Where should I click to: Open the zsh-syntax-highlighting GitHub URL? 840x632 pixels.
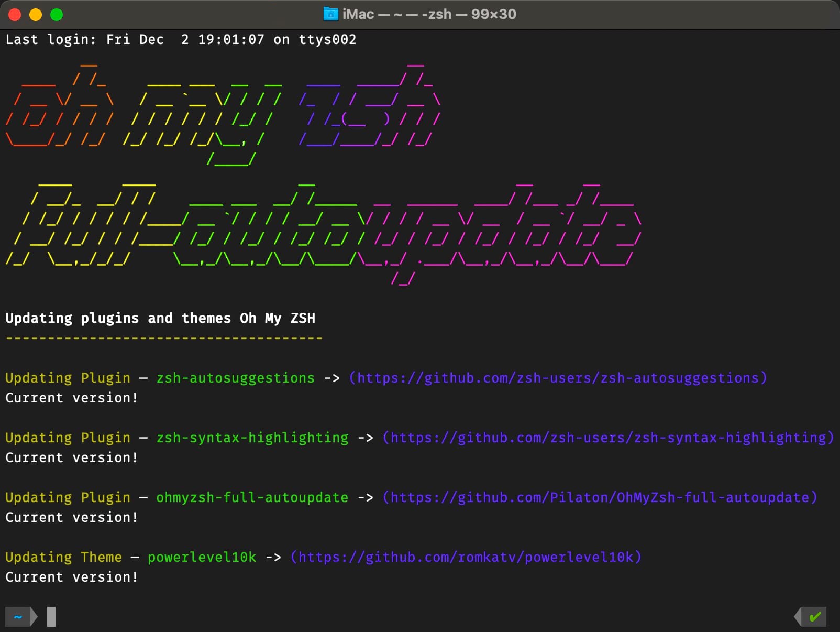(608, 438)
